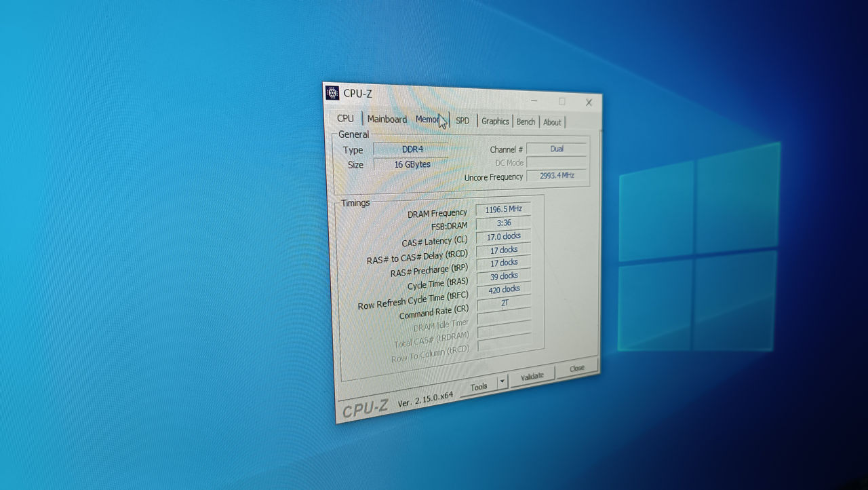Click the Command Rate (CR) label

coord(433,313)
